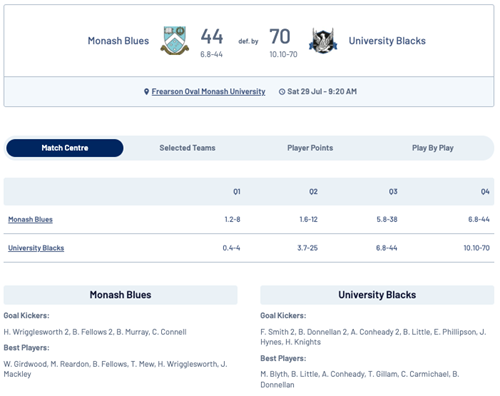Click the Monash Blues goal kickers panel heading
This screenshot has width=500, height=396.
tap(120, 295)
